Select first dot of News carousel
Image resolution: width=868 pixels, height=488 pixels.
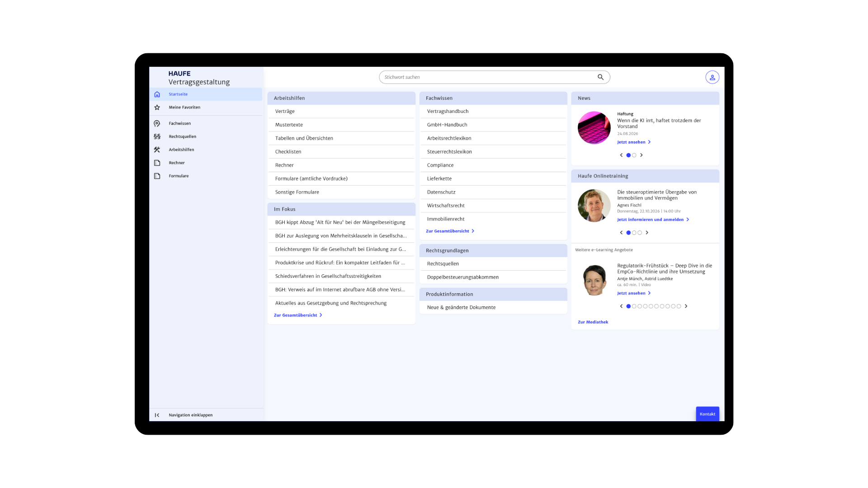point(628,155)
